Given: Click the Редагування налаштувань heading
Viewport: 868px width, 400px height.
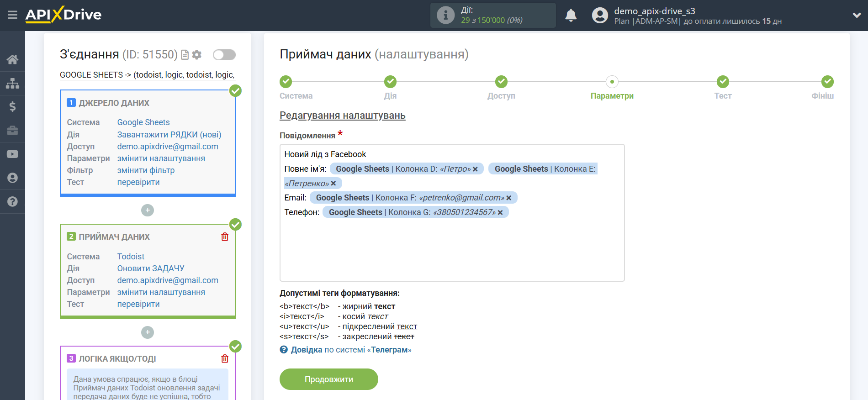Looking at the screenshot, I should tap(343, 116).
